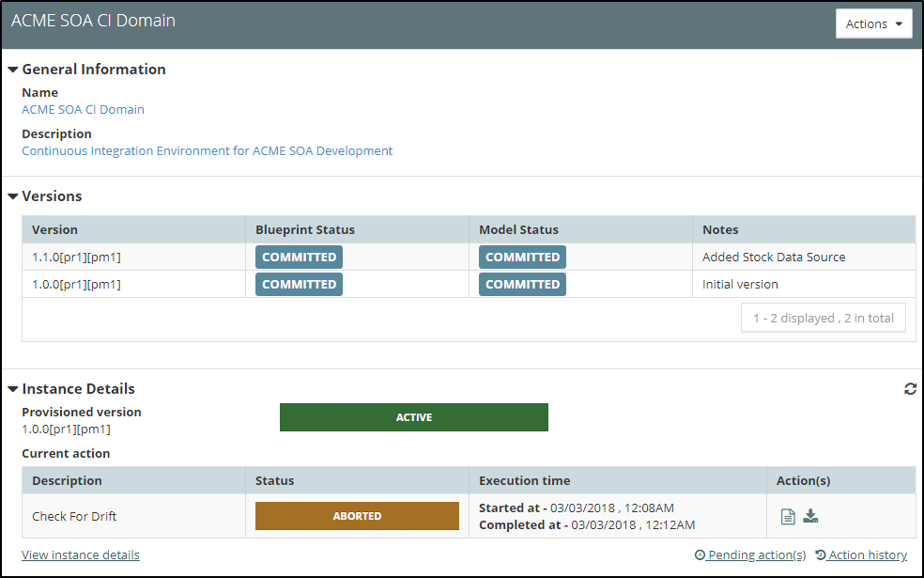Click the ABORTED status badge
Viewport: 924px width, 578px height.
357,516
